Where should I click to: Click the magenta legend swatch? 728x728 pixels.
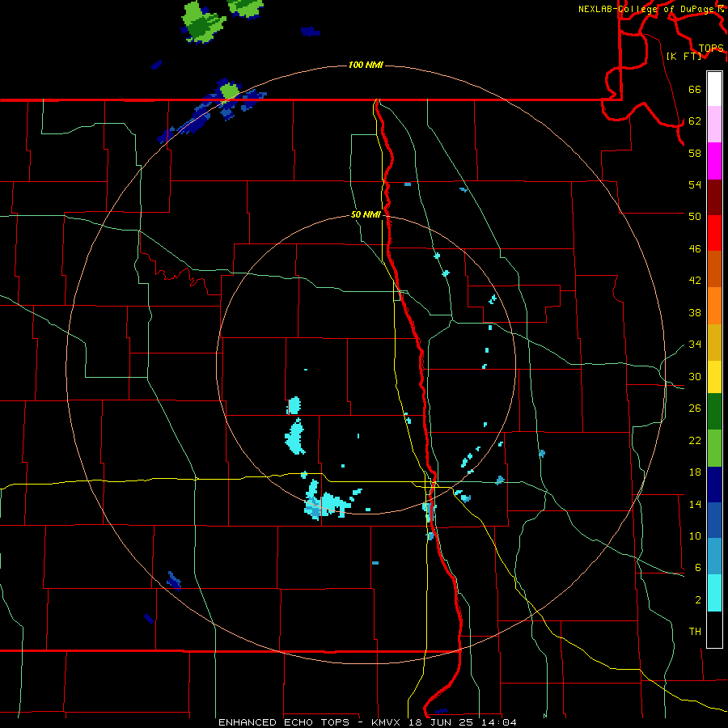(x=714, y=161)
